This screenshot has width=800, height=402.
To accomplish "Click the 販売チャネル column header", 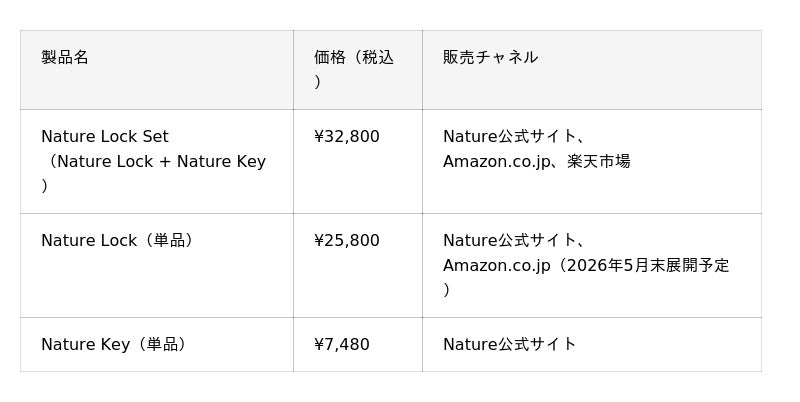I will click(490, 58).
